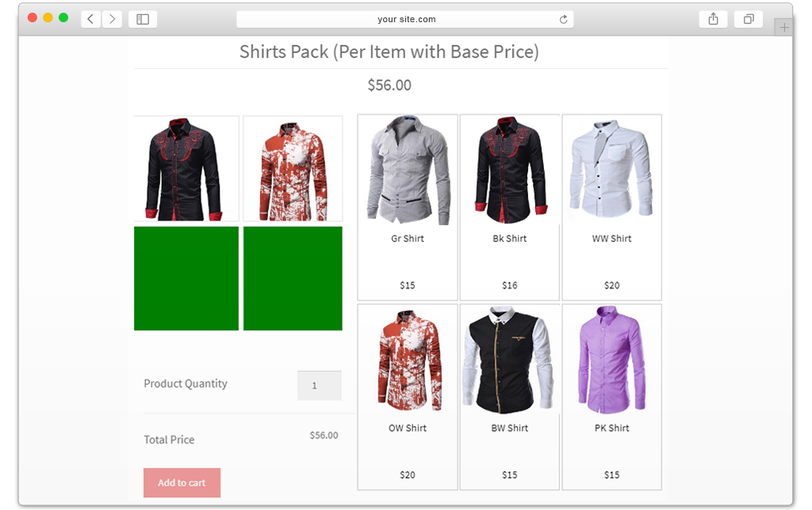
Task: Pick the OW Shirt product card
Action: point(408,397)
